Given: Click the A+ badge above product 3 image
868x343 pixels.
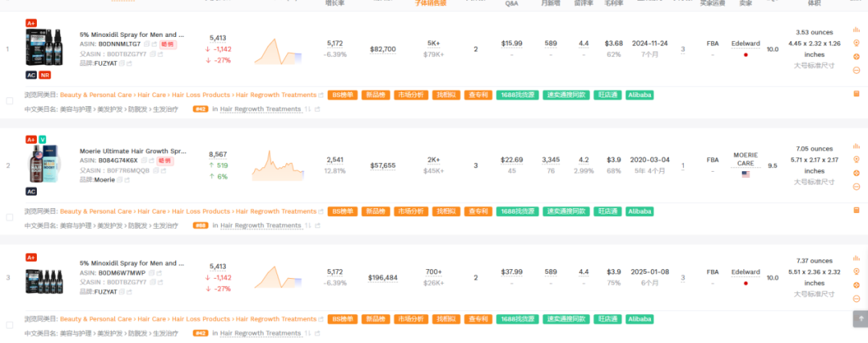Looking at the screenshot, I should point(31,257).
